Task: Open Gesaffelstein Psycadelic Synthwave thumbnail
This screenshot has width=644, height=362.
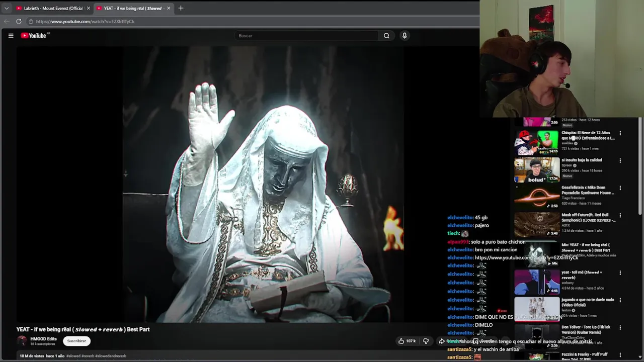Action: (x=536, y=197)
